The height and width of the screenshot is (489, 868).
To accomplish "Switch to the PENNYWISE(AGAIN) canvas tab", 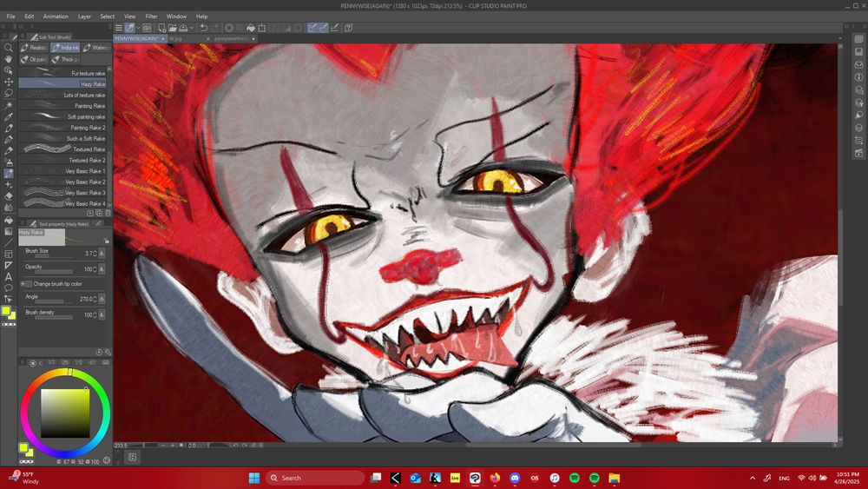I will (x=140, y=39).
